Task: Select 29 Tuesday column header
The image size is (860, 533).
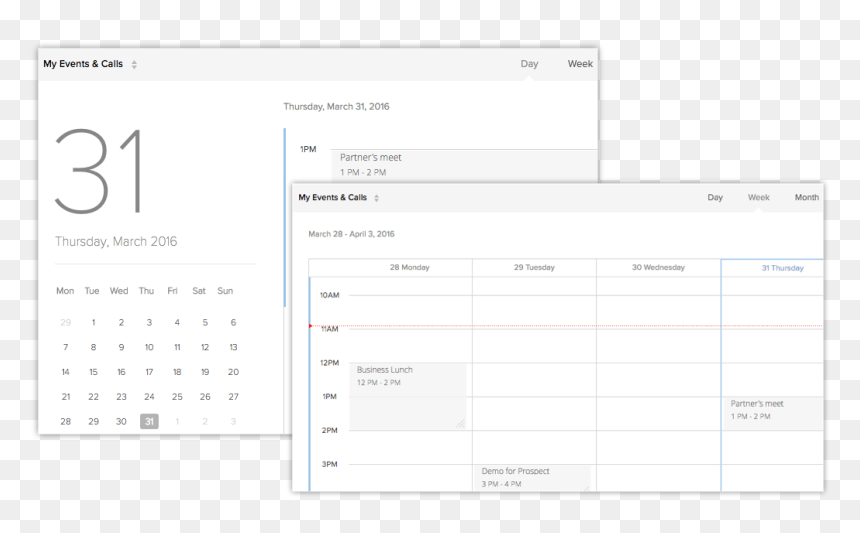Action: pyautogui.click(x=534, y=268)
